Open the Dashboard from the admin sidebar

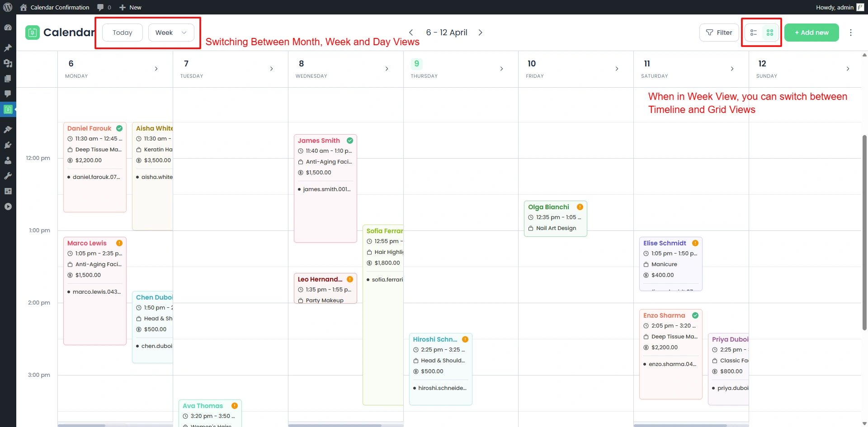pyautogui.click(x=8, y=27)
